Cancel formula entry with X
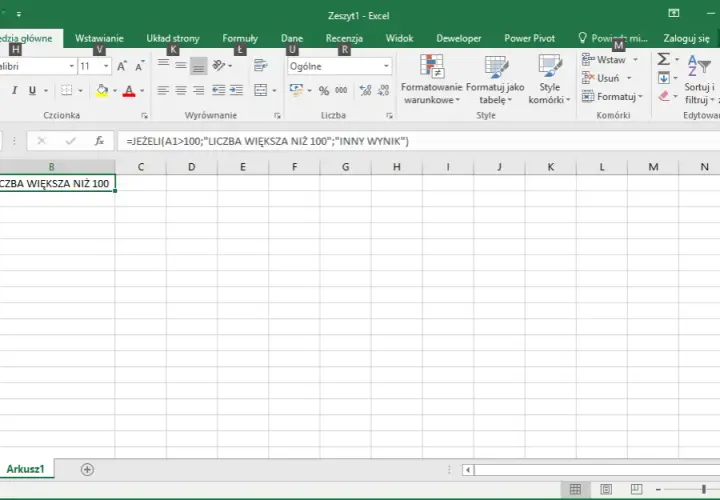Viewport: 720px width, 500px height. [x=42, y=141]
